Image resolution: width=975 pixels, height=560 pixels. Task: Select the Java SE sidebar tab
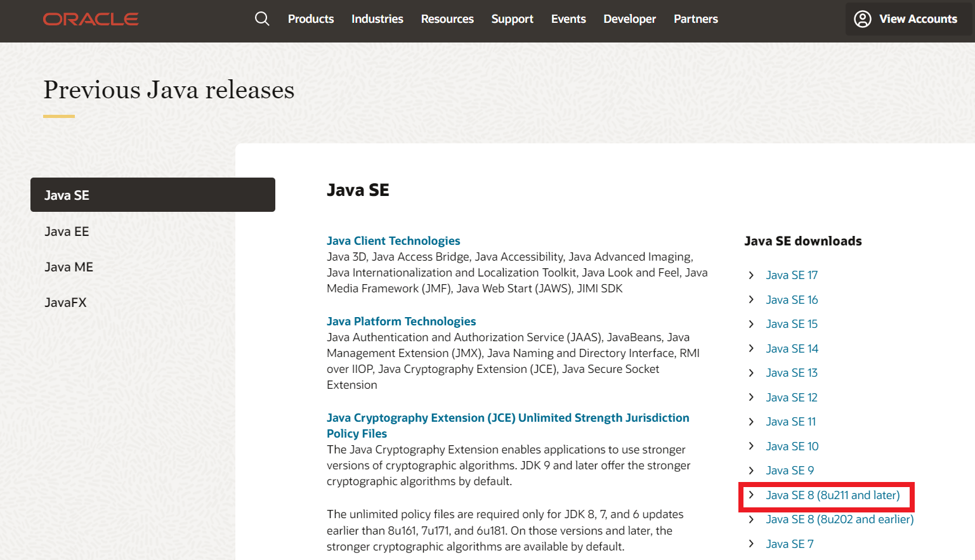tap(153, 195)
